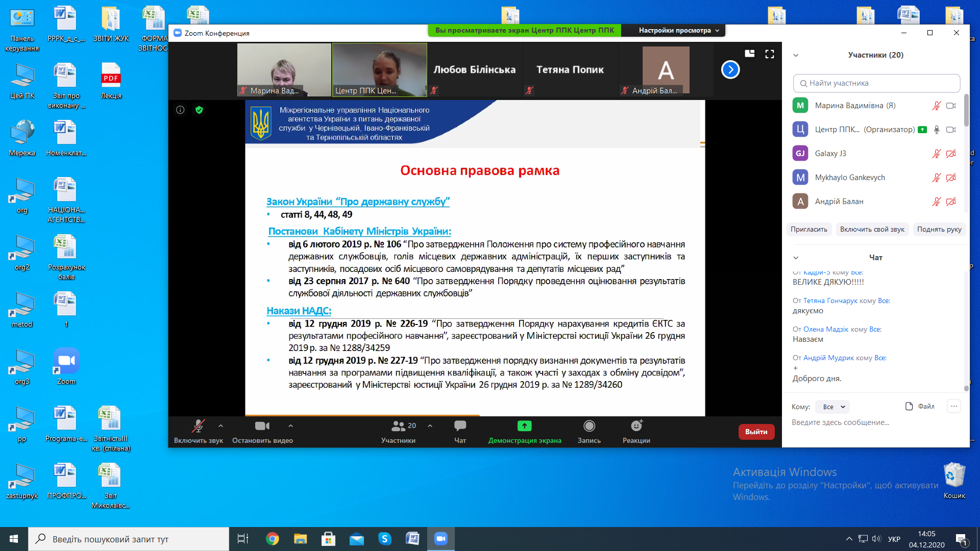980x551 pixels.
Task: Open meeting information icon
Action: (180, 110)
